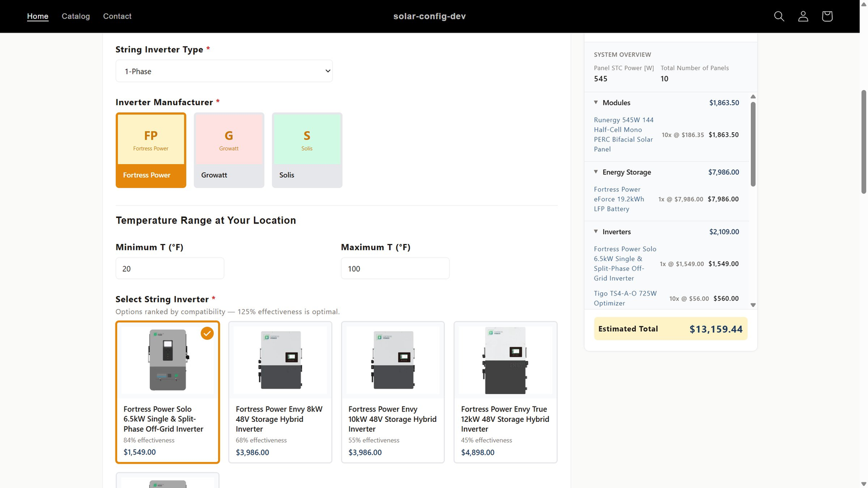This screenshot has width=868, height=488.
Task: Select Envy True 12kW inverter card
Action: click(x=506, y=392)
